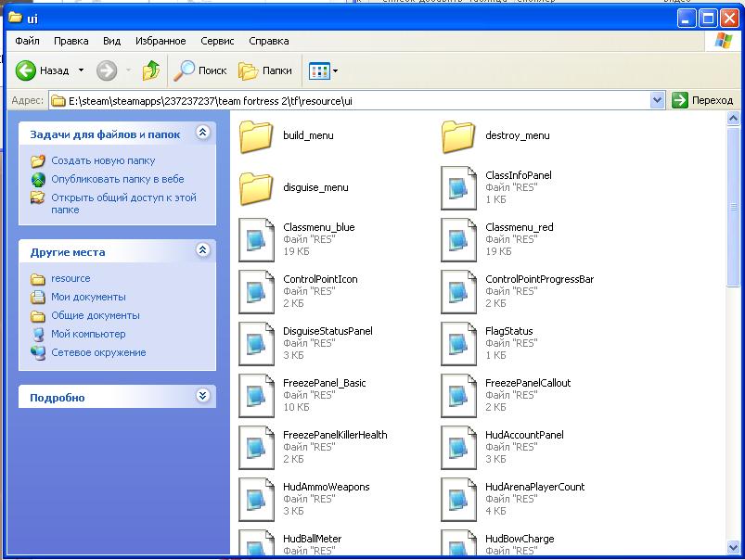
Task: Open the Правка menu
Action: (x=71, y=41)
